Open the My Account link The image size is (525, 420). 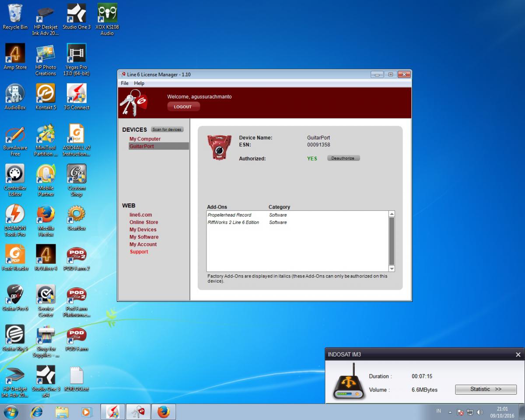pos(143,245)
